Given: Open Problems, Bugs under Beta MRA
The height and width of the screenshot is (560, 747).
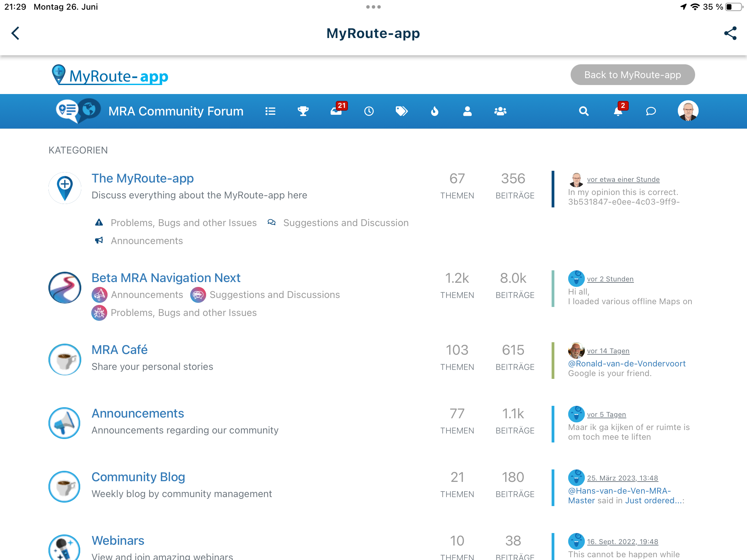Looking at the screenshot, I should (184, 313).
